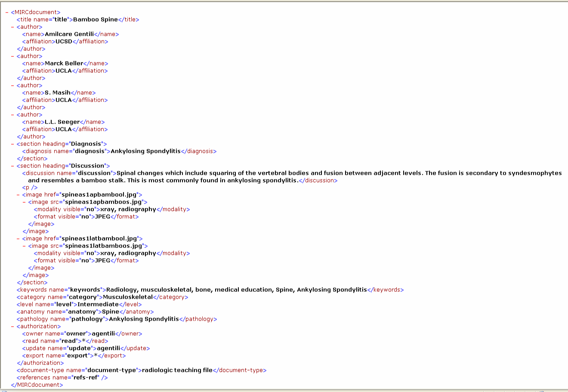568x392 pixels.
Task: Click the file name spineas1apbambool.jpg
Action: [99, 195]
